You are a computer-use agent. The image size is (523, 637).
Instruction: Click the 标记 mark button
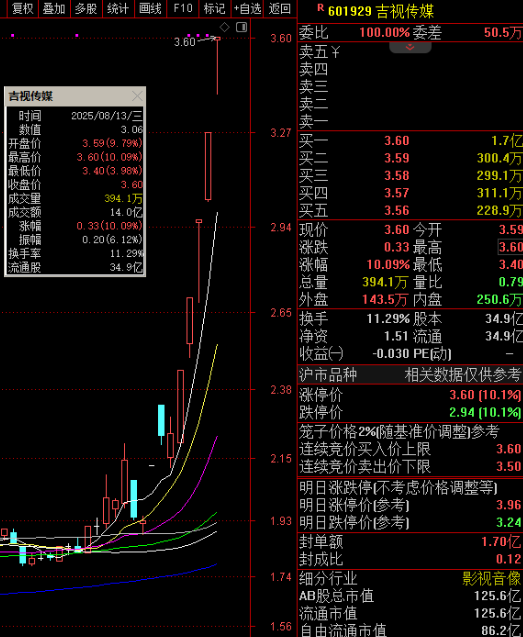(215, 8)
